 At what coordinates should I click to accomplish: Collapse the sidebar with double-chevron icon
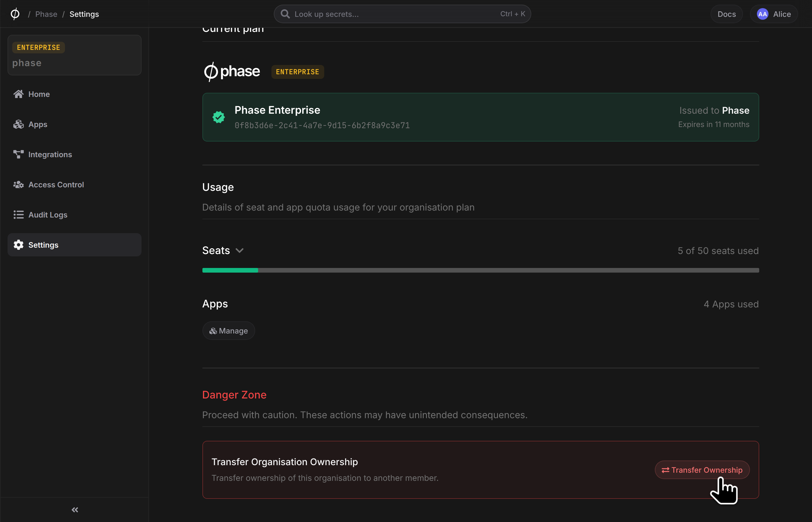coord(75,510)
